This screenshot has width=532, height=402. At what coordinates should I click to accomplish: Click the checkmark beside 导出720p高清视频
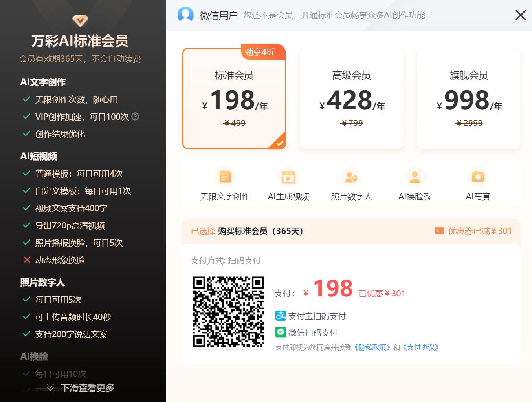pos(26,225)
